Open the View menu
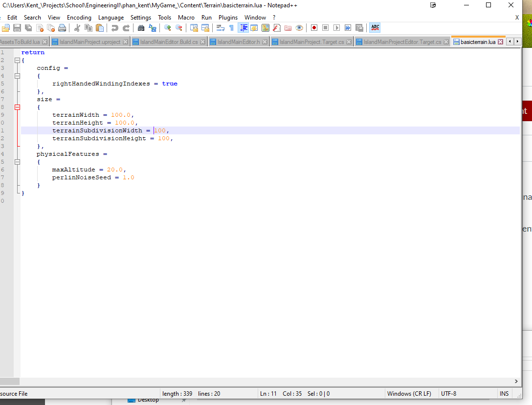This screenshot has width=532, height=405. click(54, 18)
